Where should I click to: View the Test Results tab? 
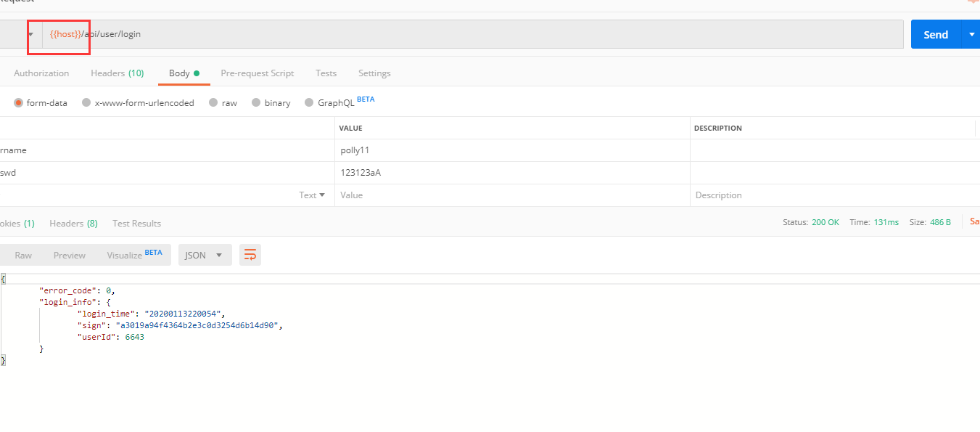point(136,224)
